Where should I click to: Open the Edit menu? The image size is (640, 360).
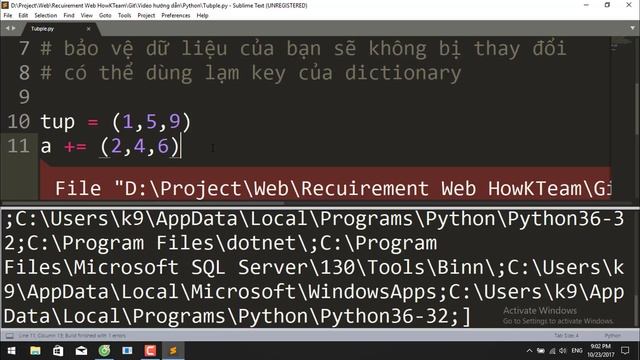click(23, 16)
